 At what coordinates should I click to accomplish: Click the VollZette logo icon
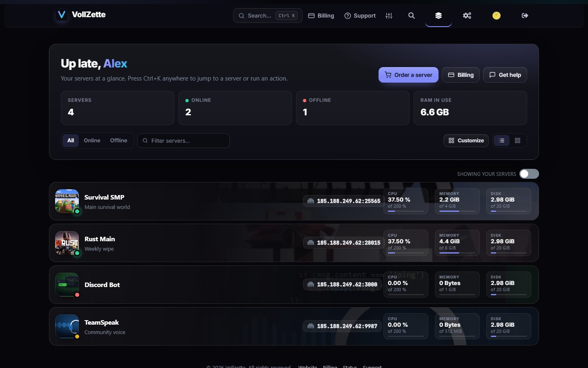click(62, 15)
